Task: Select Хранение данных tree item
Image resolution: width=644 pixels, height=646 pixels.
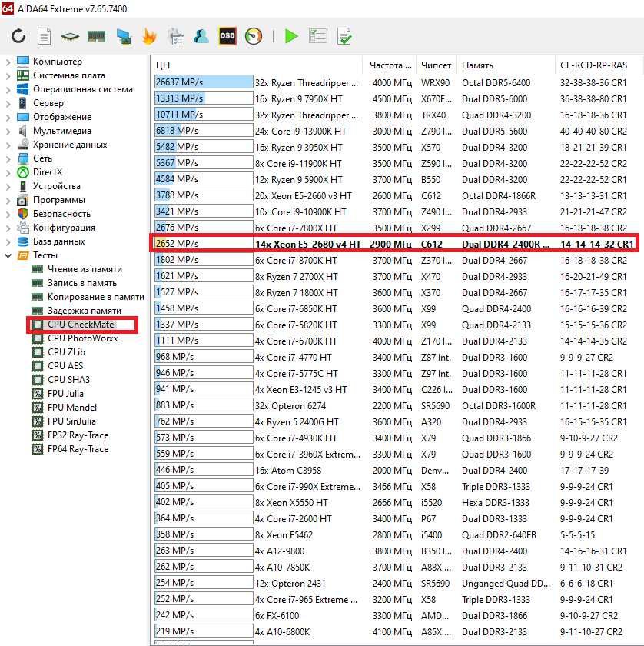Action: [x=70, y=145]
